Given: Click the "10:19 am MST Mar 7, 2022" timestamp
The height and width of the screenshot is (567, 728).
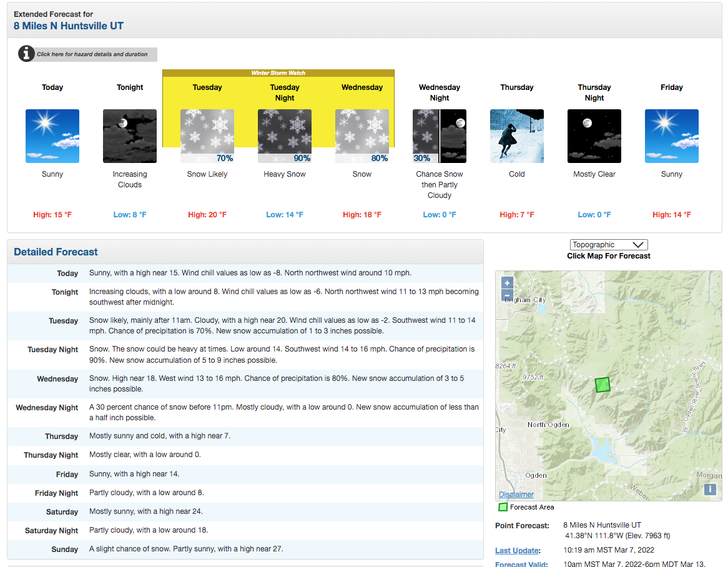Looking at the screenshot, I should [x=609, y=550].
